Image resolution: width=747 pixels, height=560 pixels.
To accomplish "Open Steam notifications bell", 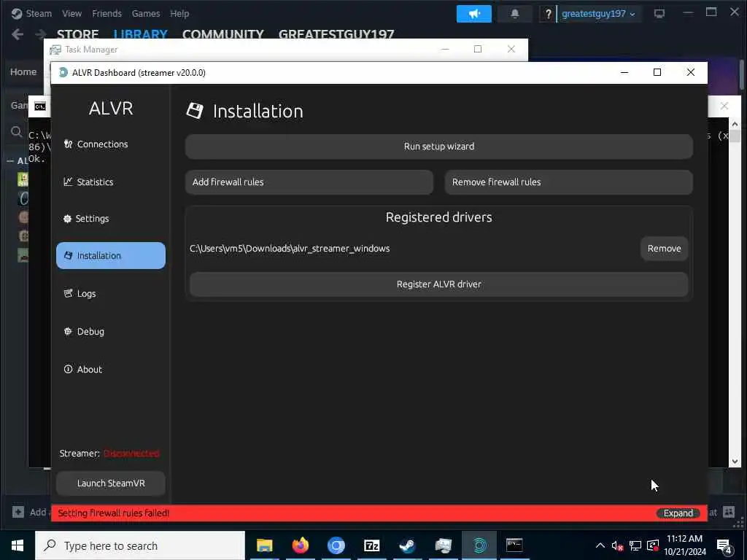I will point(514,14).
